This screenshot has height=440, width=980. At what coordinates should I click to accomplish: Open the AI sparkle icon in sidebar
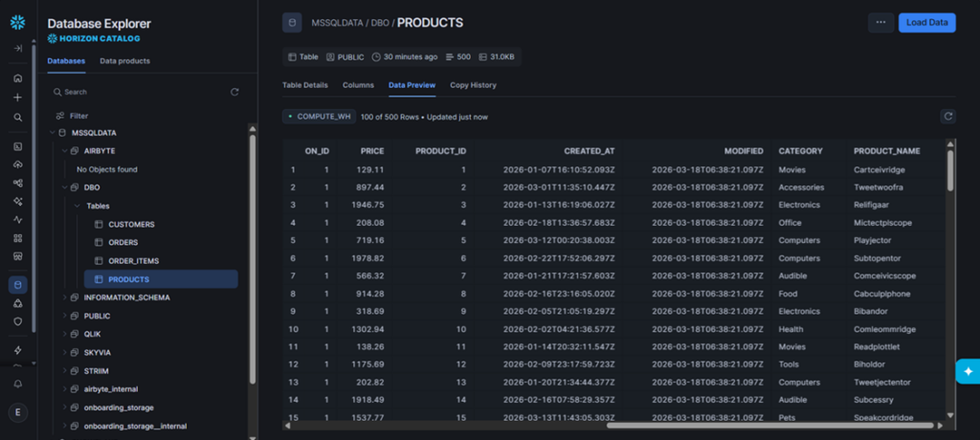[x=17, y=201]
